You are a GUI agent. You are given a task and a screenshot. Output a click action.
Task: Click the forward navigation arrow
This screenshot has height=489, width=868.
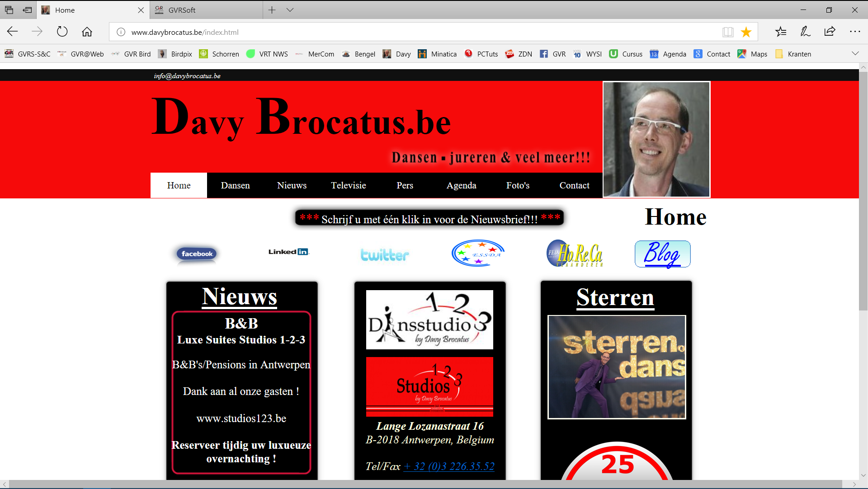click(37, 32)
